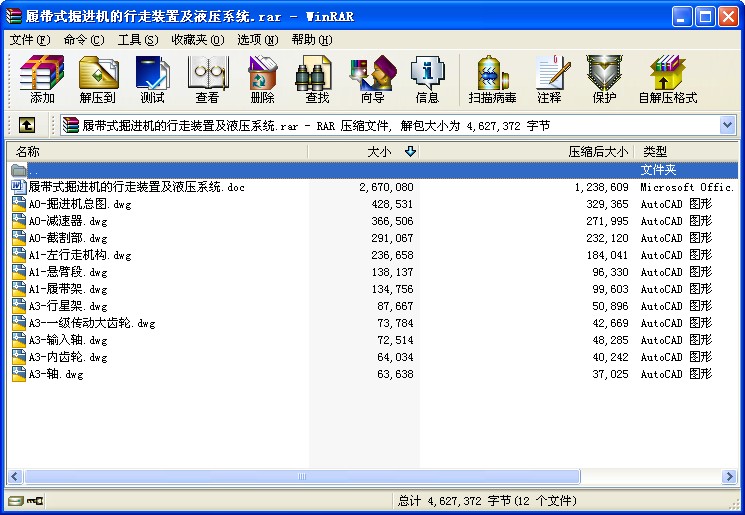Screen dimensions: 745x515
Task: Click the file icon of A0-截割部.dwg
Action: pos(19,238)
